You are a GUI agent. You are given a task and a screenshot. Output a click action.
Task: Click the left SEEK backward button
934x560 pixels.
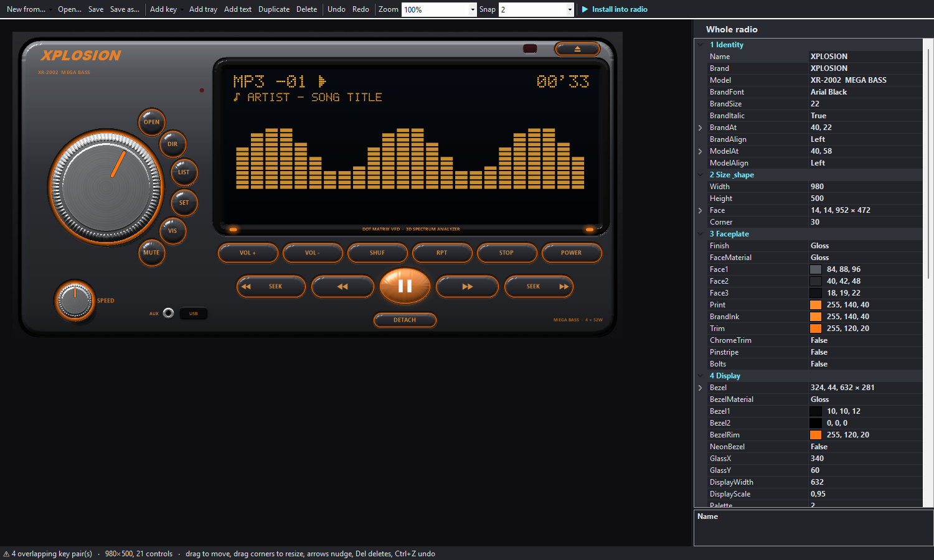pyautogui.click(x=271, y=287)
